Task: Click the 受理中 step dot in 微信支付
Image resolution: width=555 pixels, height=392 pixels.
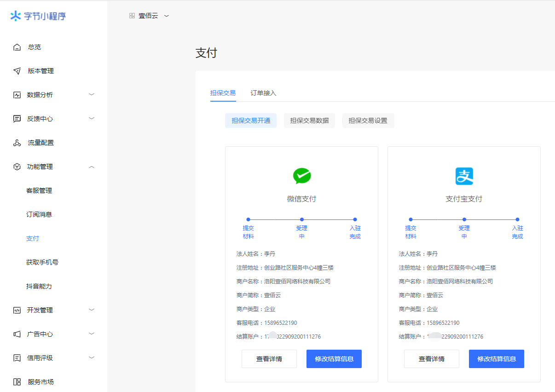Action: click(x=302, y=219)
